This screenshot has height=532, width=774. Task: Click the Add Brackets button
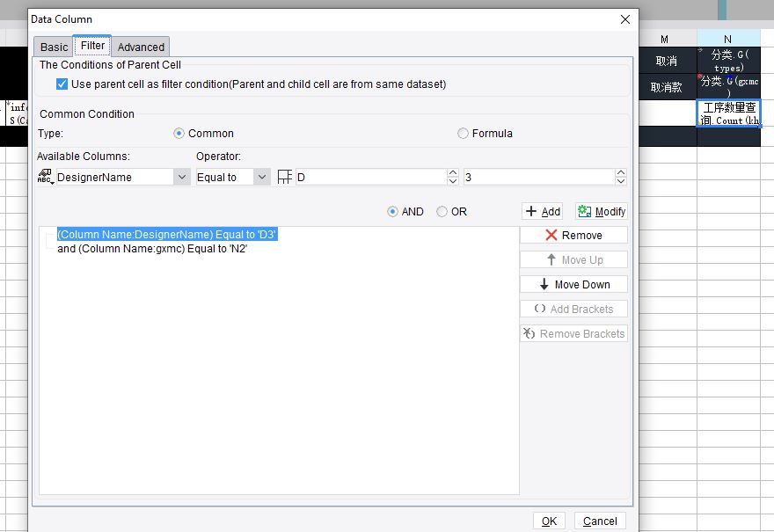pyautogui.click(x=573, y=309)
